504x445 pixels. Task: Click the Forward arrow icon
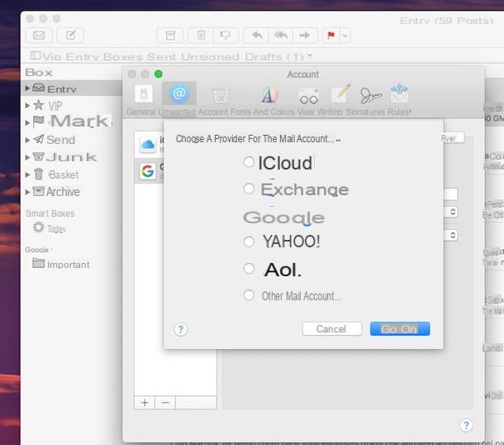point(305,35)
